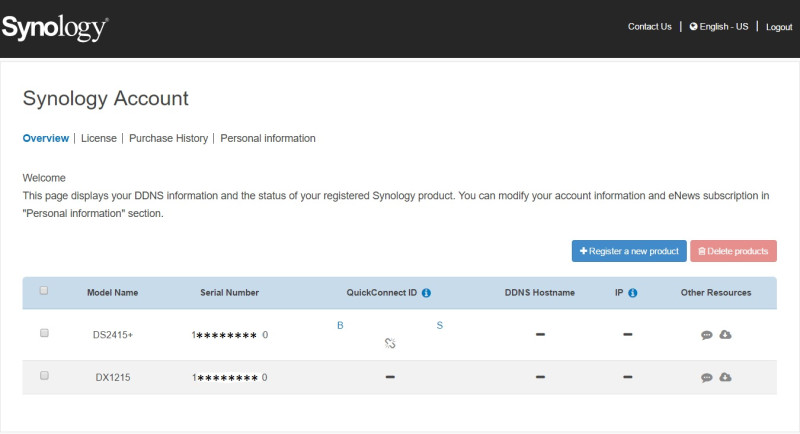Open the support chat icon for DX1215
Image resolution: width=800 pixels, height=434 pixels.
tap(707, 377)
